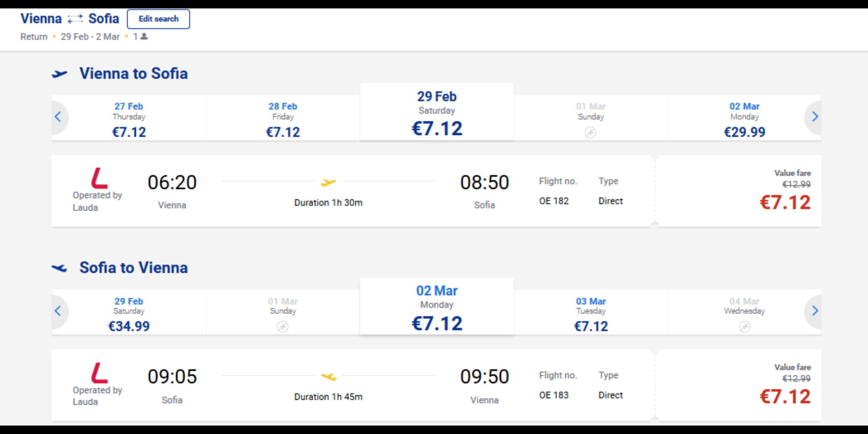Screen dimensions: 868x434
Task: Show later outbound dates with right chevron
Action: (815, 117)
